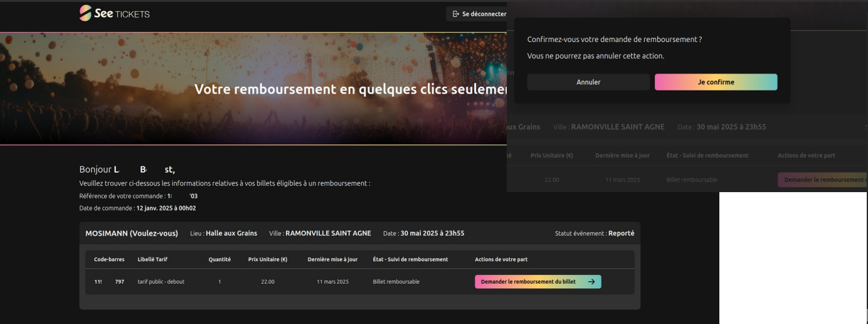Click the dimmed refund button behind the dialog
Screen dimensions: 868x324
click(x=822, y=180)
